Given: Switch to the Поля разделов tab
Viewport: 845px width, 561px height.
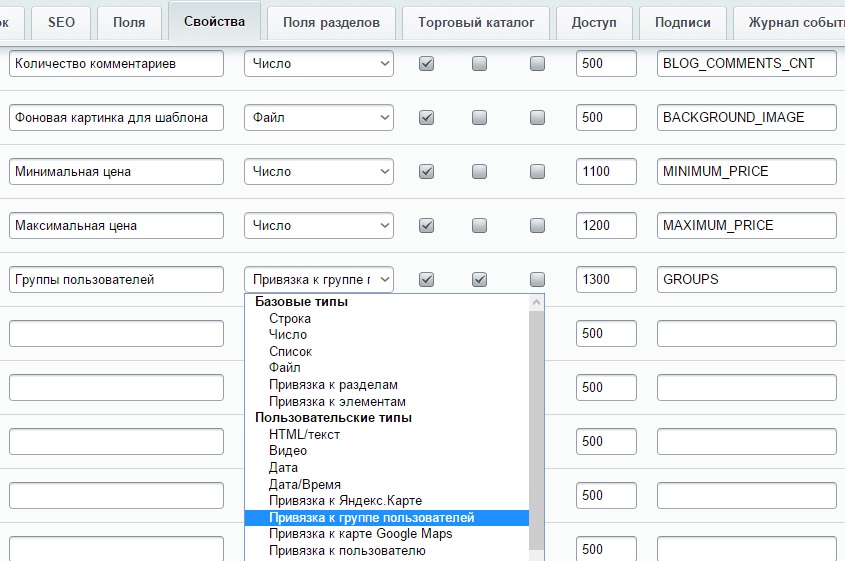Looking at the screenshot, I should (x=331, y=22).
